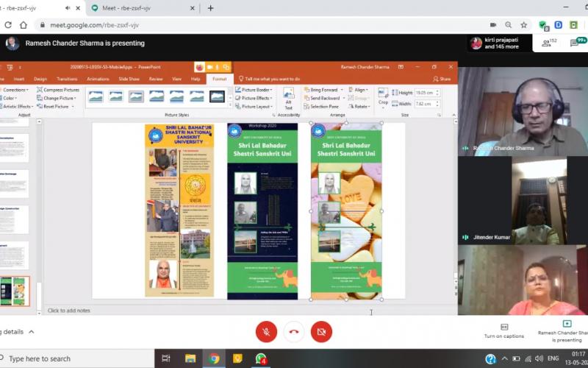
Task: Click Reset Picture in the Adjust group
Action: (56, 107)
